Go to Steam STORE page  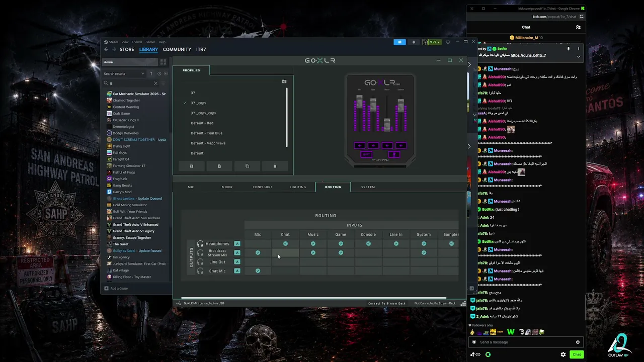pos(127,49)
